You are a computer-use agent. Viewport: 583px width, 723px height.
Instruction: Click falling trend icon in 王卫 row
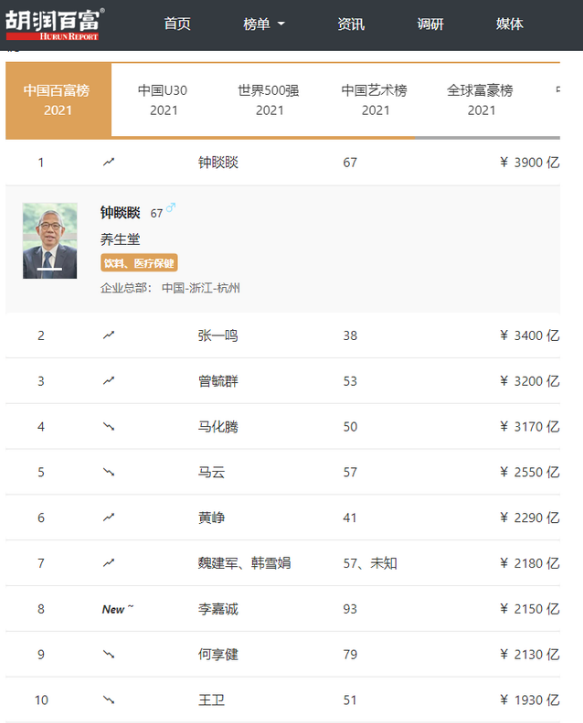[108, 700]
